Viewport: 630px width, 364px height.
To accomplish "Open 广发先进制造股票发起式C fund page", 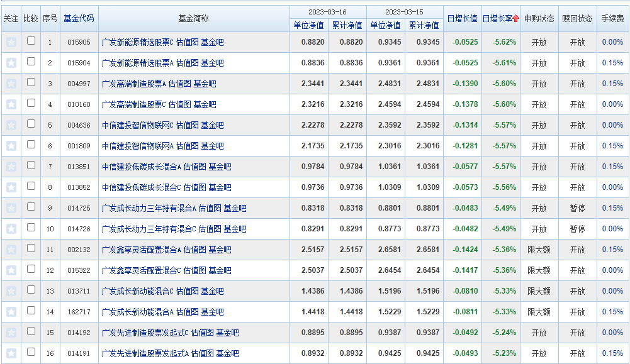I will click(x=145, y=333).
